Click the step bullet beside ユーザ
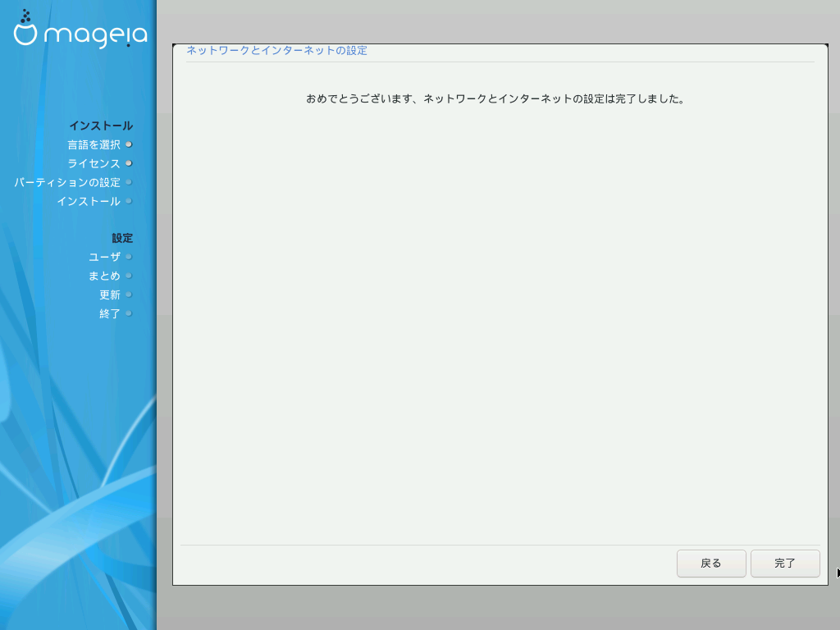This screenshot has height=630, width=840. 129,257
